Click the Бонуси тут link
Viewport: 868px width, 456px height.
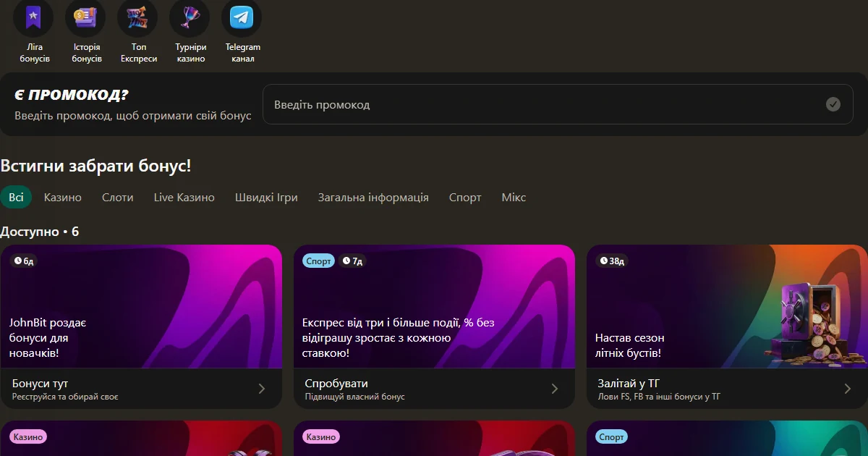pyautogui.click(x=40, y=384)
